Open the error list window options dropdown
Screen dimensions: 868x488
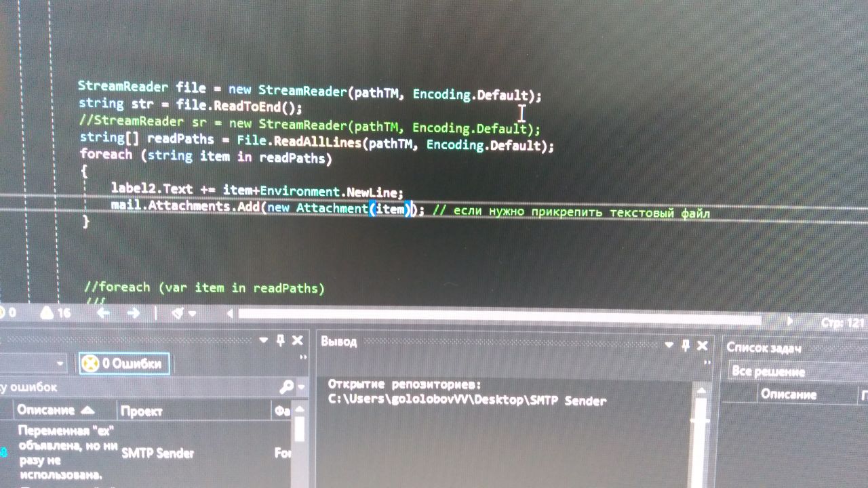coord(265,341)
